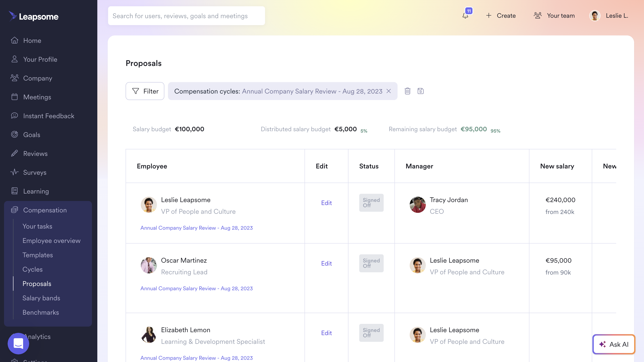Open Benchmarks submenu item
The height and width of the screenshot is (362, 644).
[41, 312]
